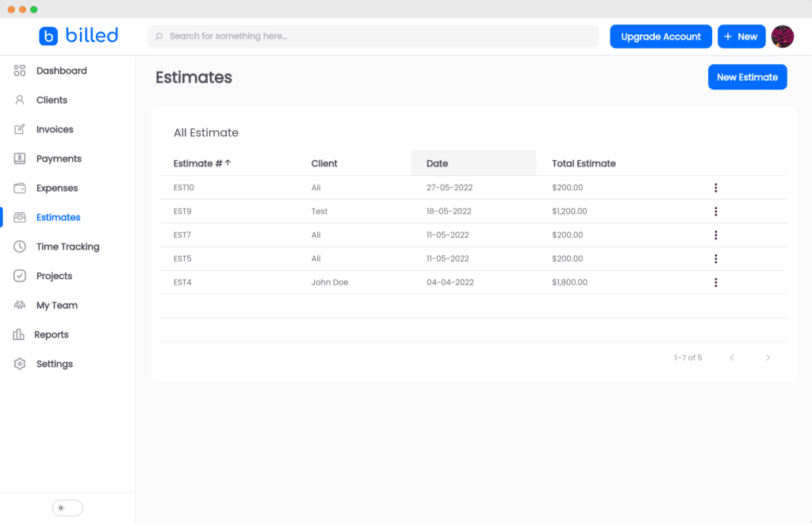Open the Time Tracking clock icon
The height and width of the screenshot is (523, 812).
click(x=19, y=246)
